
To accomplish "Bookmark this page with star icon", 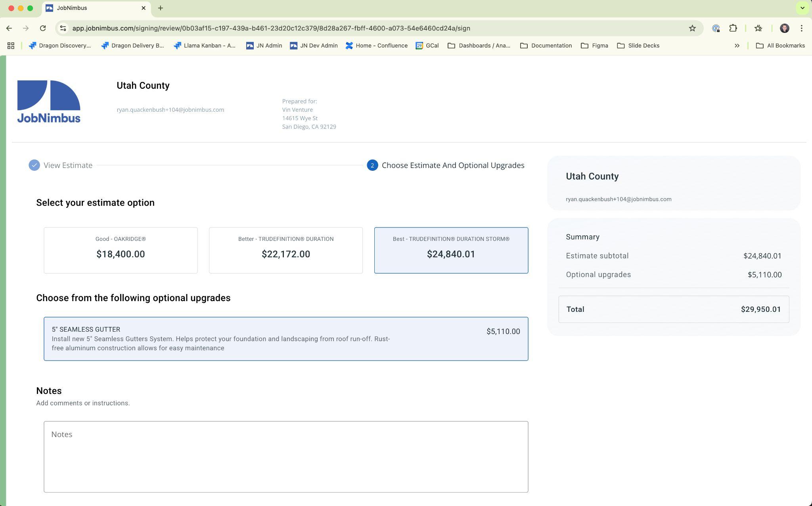I will (x=692, y=28).
